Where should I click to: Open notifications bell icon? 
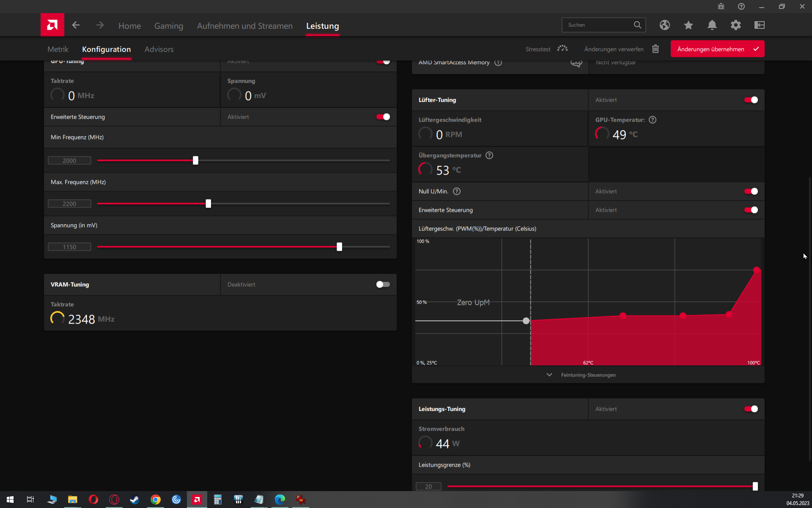(712, 25)
